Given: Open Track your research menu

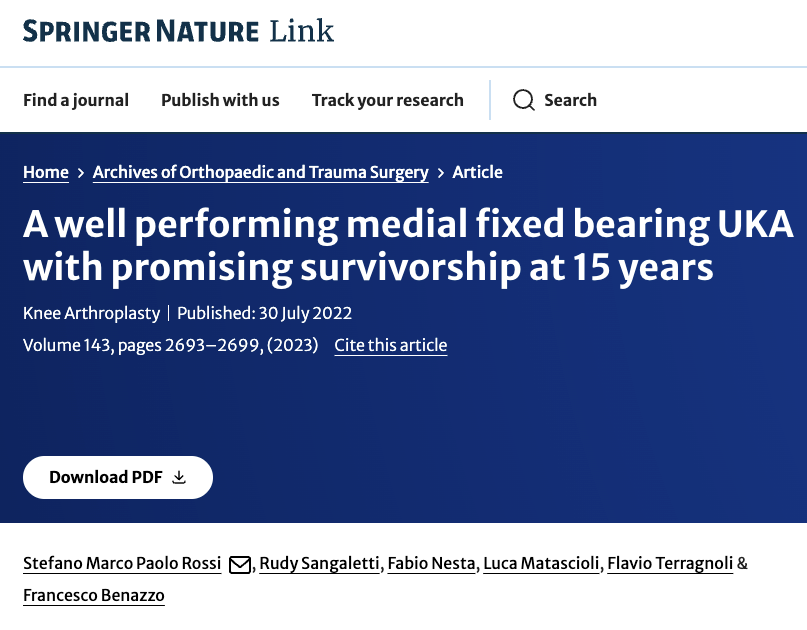Looking at the screenshot, I should pyautogui.click(x=387, y=100).
